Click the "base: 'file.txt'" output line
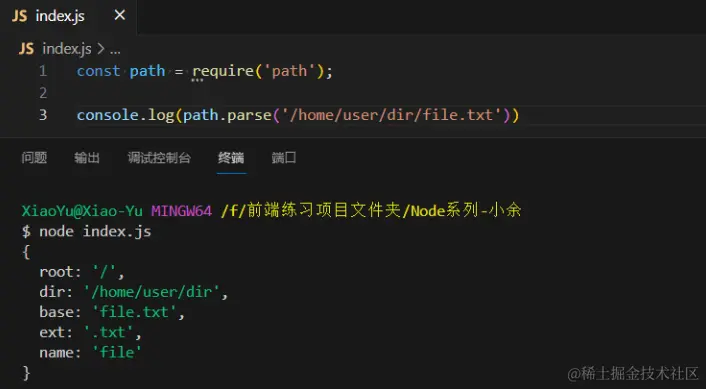 click(112, 312)
